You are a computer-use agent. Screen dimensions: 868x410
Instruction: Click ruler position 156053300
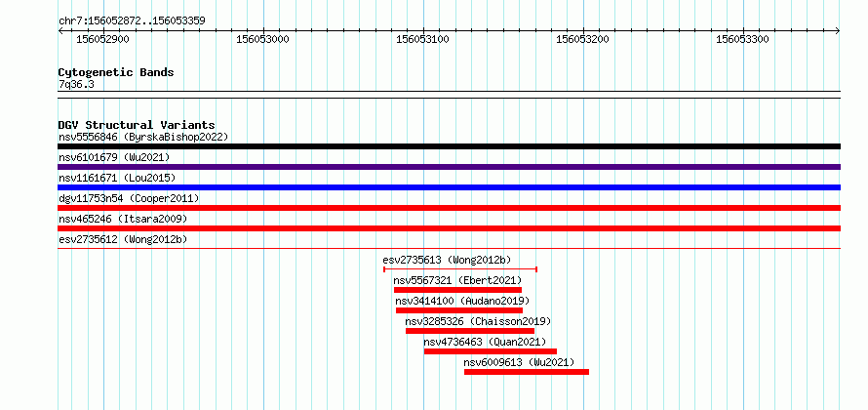click(742, 39)
